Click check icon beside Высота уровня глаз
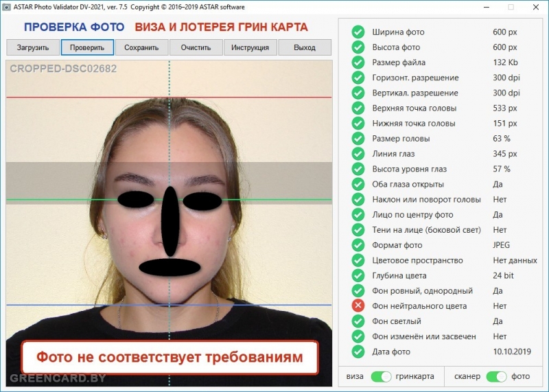This screenshot has width=549, height=392. point(358,169)
